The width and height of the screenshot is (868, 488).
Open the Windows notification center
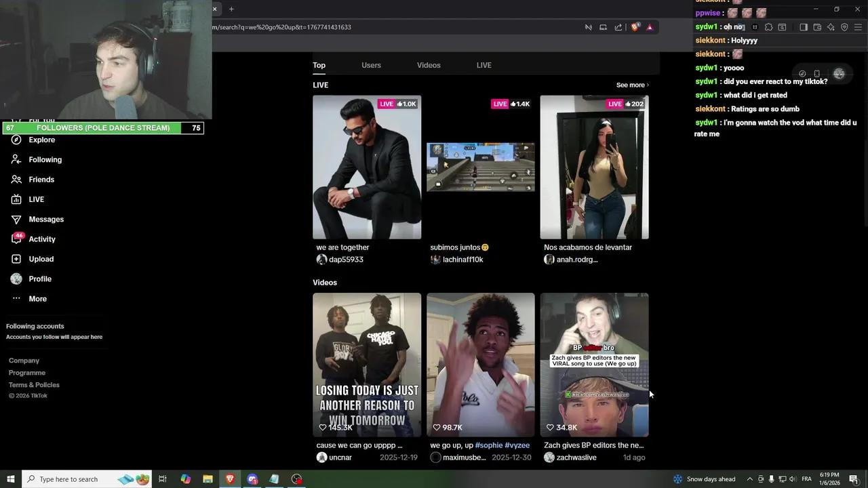(x=853, y=479)
